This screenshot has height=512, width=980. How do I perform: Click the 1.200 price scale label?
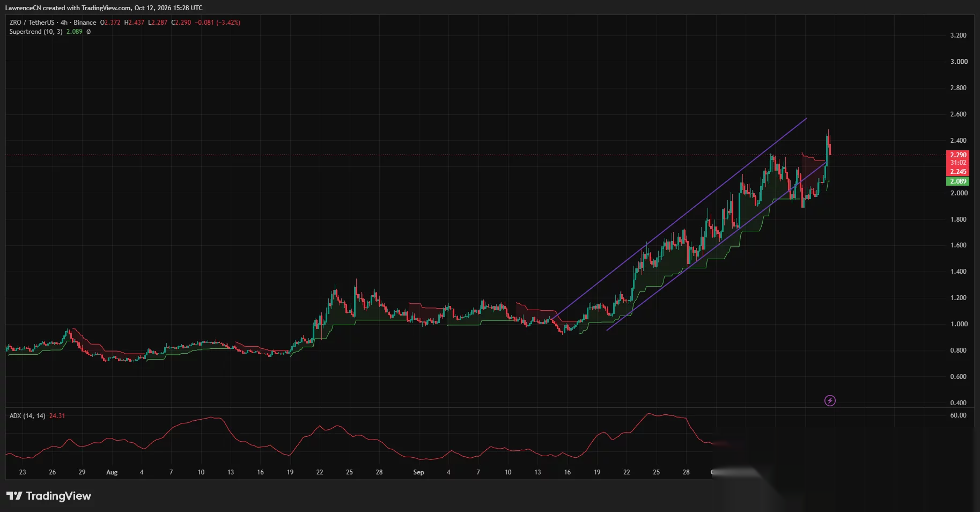[959, 298]
